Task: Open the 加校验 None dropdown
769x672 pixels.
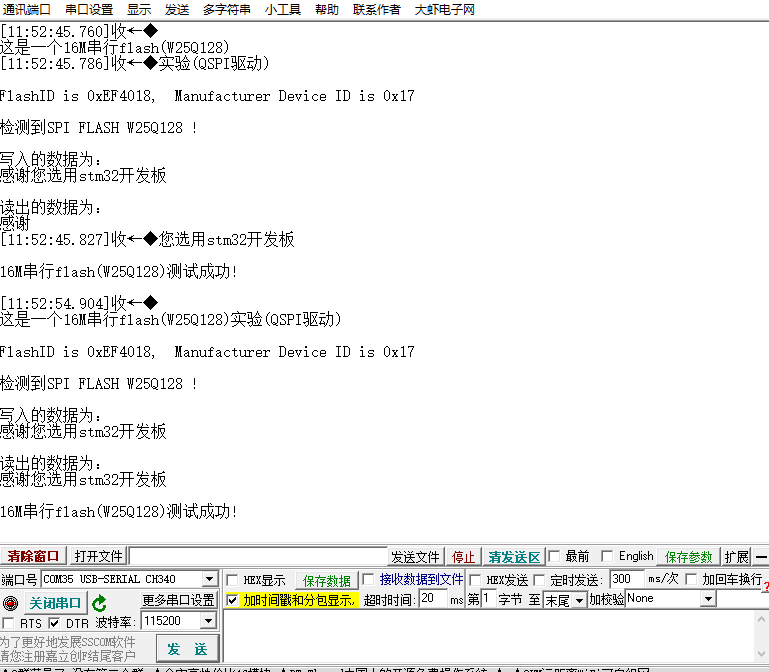Action: (708, 599)
